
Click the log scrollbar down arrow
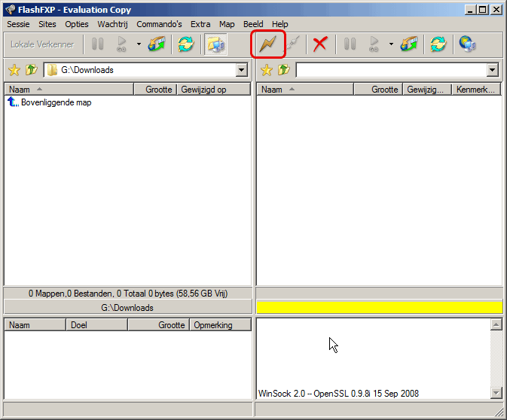pos(496,393)
